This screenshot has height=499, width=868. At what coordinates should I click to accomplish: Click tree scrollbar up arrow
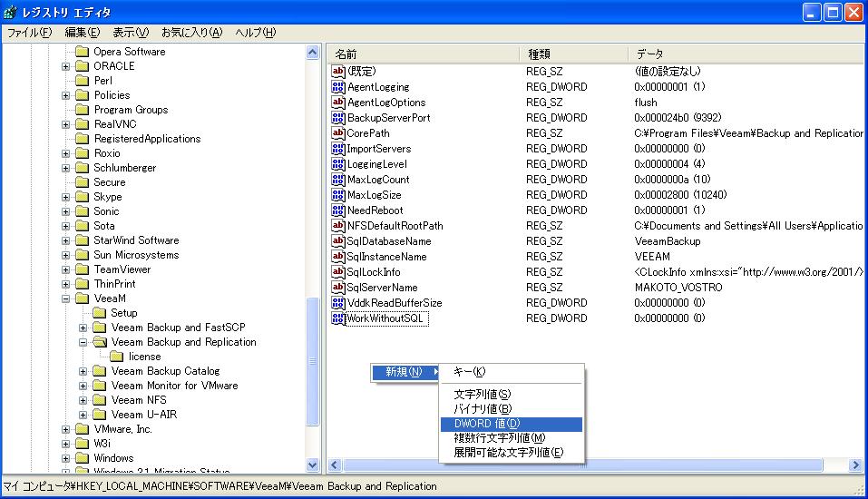click(313, 53)
